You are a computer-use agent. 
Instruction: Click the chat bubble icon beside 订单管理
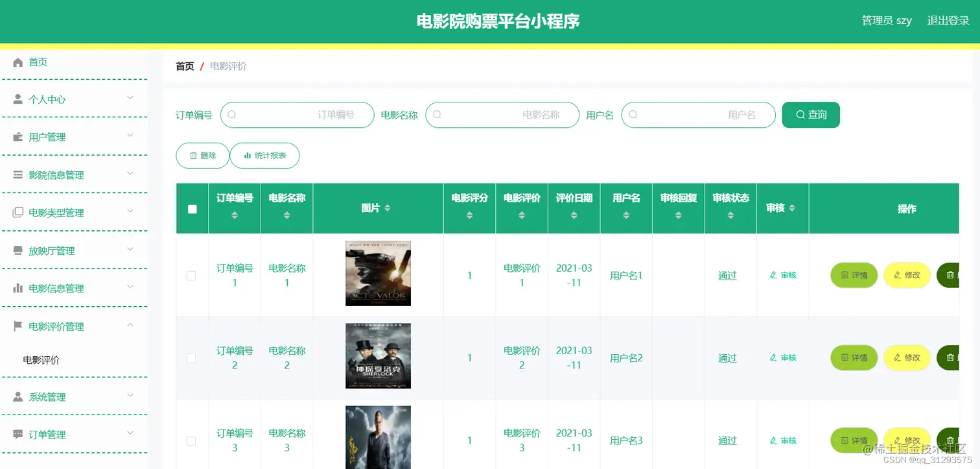(18, 434)
